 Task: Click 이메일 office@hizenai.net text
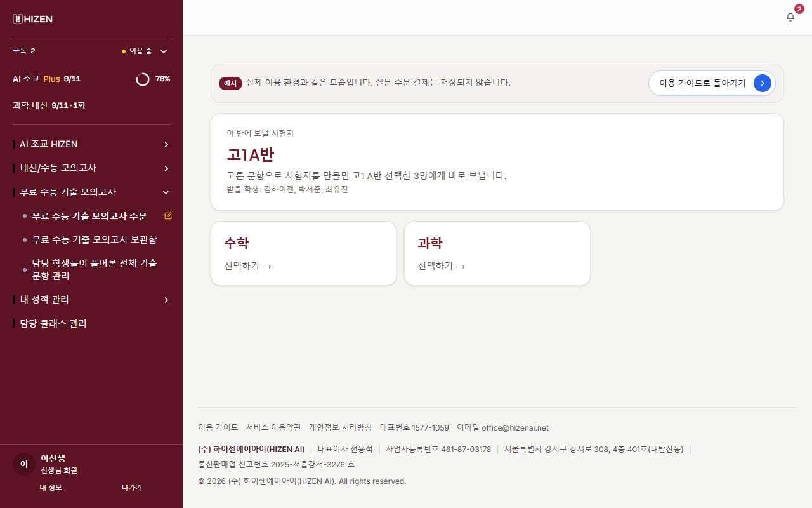pos(502,427)
